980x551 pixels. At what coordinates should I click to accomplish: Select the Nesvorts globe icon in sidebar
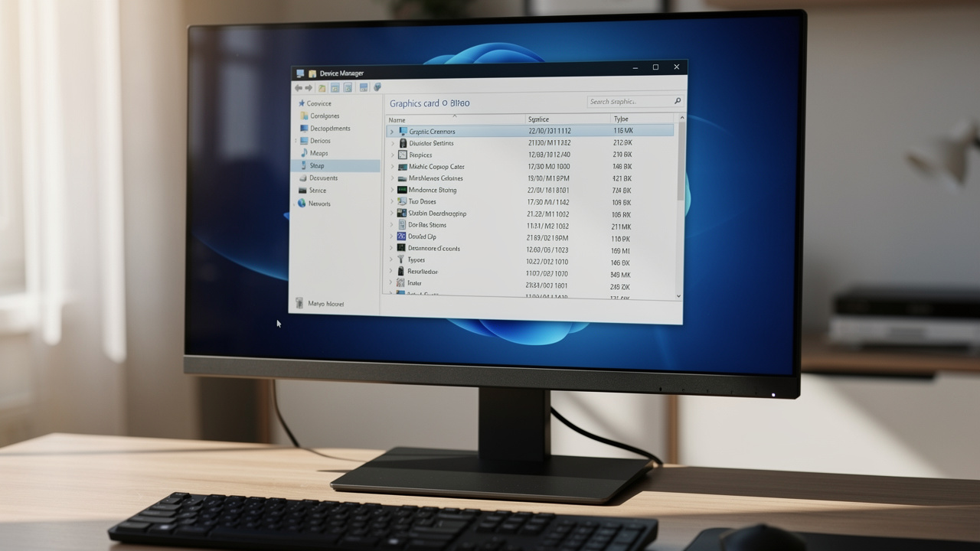click(302, 203)
